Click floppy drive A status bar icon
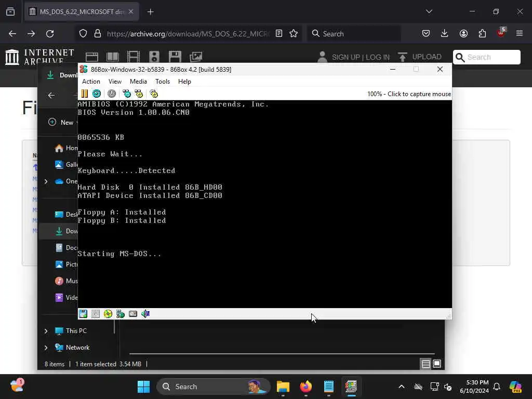Viewport: 532px width, 399px height. [83, 314]
